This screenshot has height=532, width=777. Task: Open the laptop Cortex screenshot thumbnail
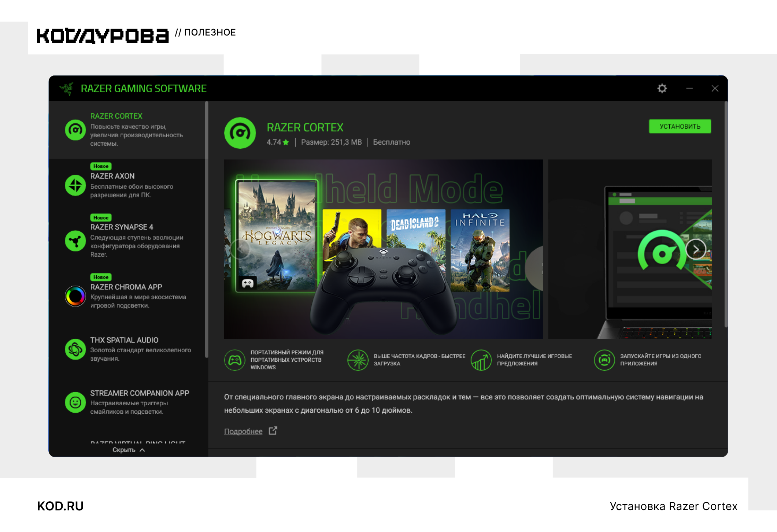point(630,249)
